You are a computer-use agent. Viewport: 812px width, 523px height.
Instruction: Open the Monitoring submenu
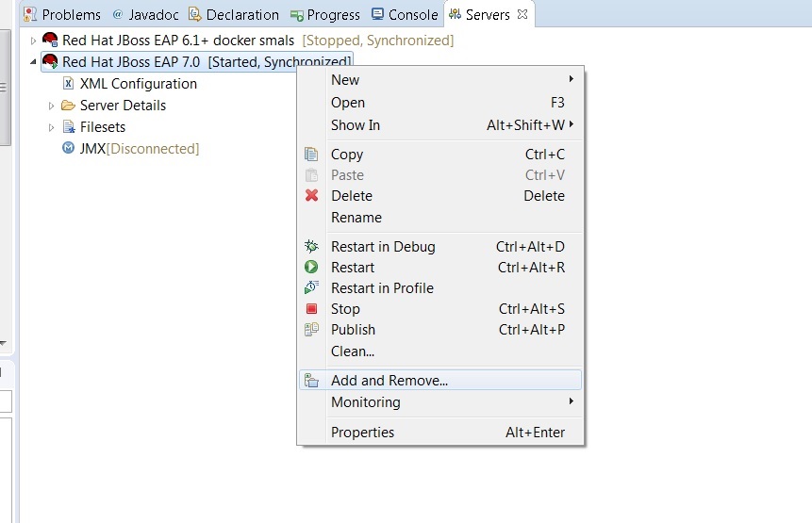pos(440,402)
